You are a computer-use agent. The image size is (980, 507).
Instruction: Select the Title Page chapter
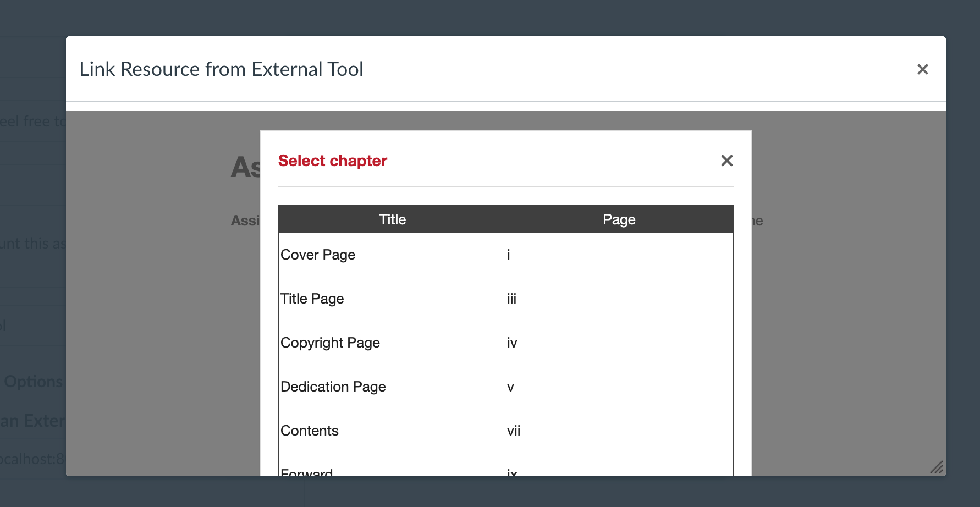coord(312,299)
